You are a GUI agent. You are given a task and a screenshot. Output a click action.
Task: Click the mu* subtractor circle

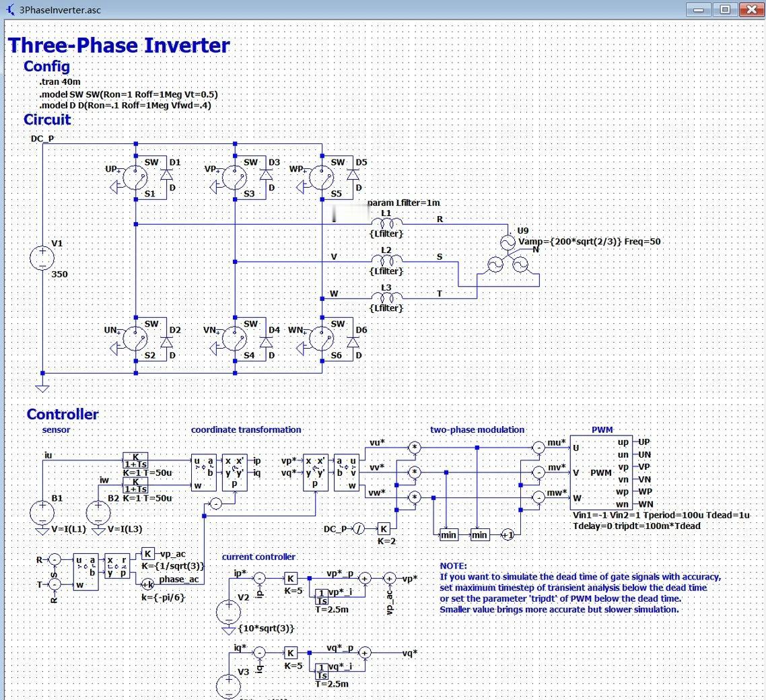(x=538, y=448)
